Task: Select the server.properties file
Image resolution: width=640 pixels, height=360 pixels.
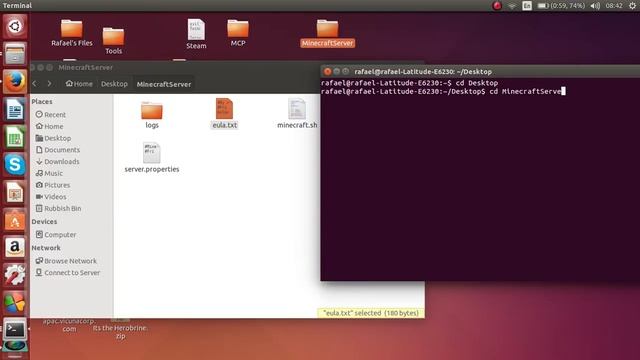Action: click(152, 158)
